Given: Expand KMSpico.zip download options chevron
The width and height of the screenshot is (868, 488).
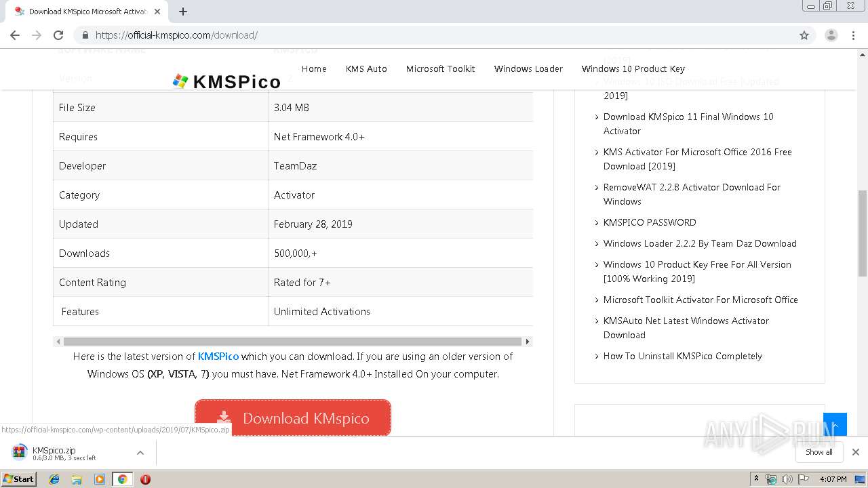Looking at the screenshot, I should point(140,453).
